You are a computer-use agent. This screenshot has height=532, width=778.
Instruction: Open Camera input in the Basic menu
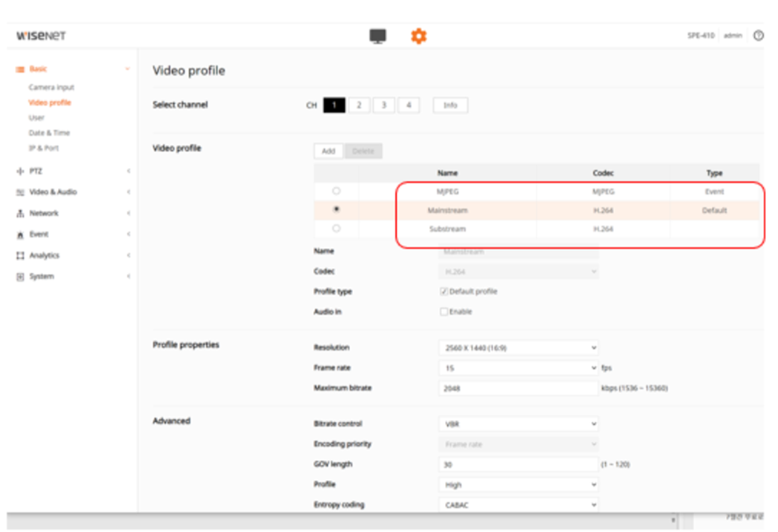click(51, 87)
